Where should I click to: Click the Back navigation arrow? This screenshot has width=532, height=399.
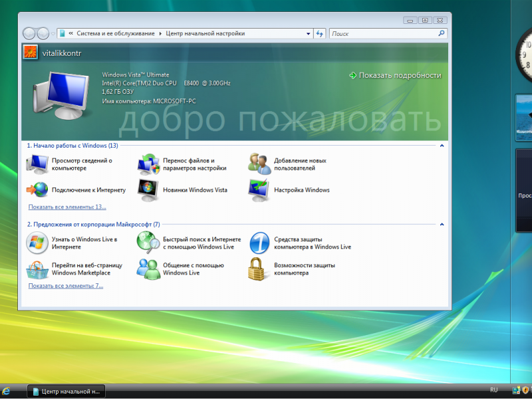point(29,33)
